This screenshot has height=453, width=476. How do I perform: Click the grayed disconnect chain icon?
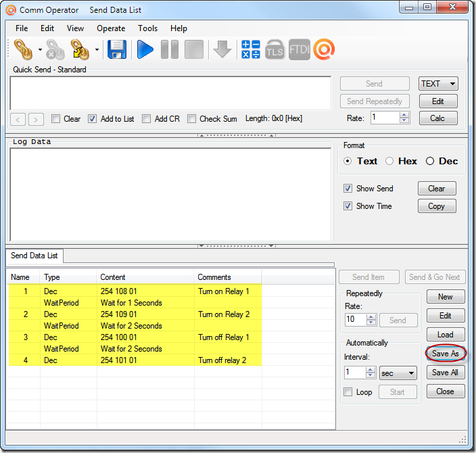pyautogui.click(x=55, y=49)
